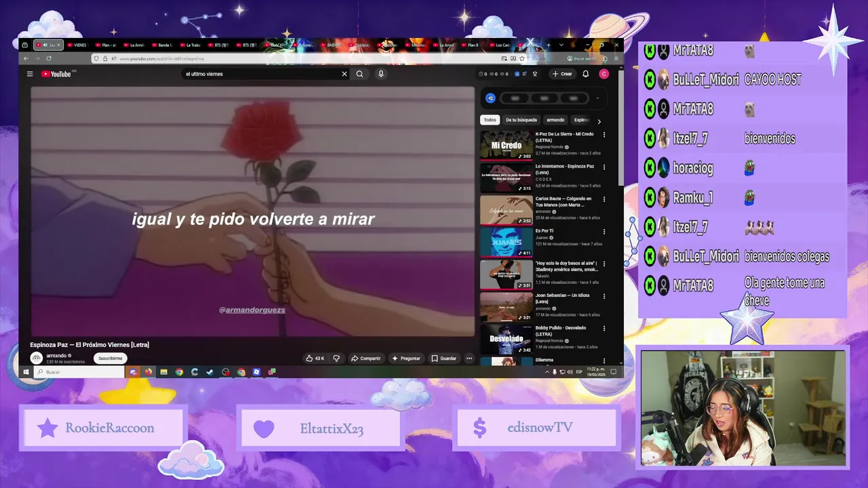Click in the YouTube search field

[x=261, y=74]
